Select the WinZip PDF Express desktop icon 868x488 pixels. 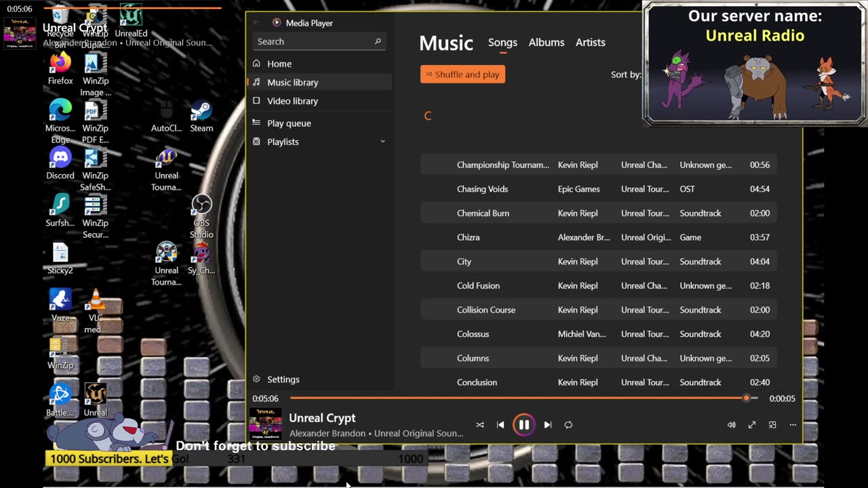click(96, 121)
